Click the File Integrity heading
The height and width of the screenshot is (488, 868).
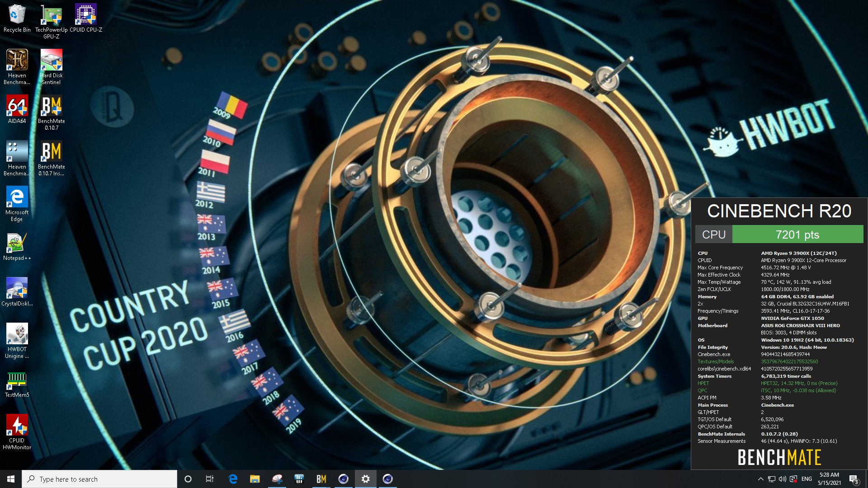(x=712, y=347)
